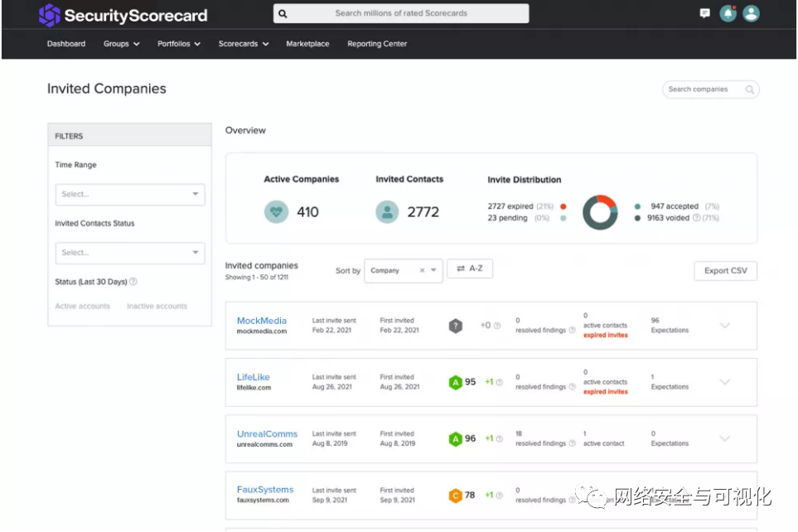Toggle the Inactive accounts filter

(x=157, y=306)
